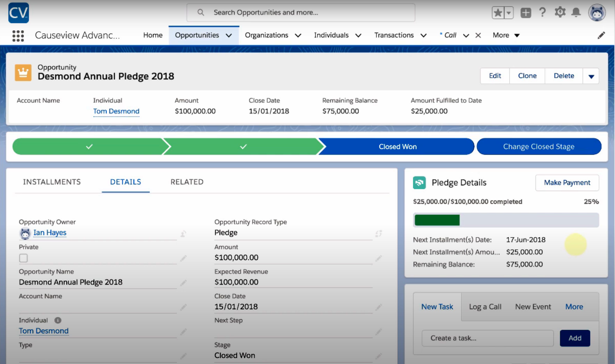615x364 pixels.
Task: Click the pledge completion progress bar
Action: [506, 220]
